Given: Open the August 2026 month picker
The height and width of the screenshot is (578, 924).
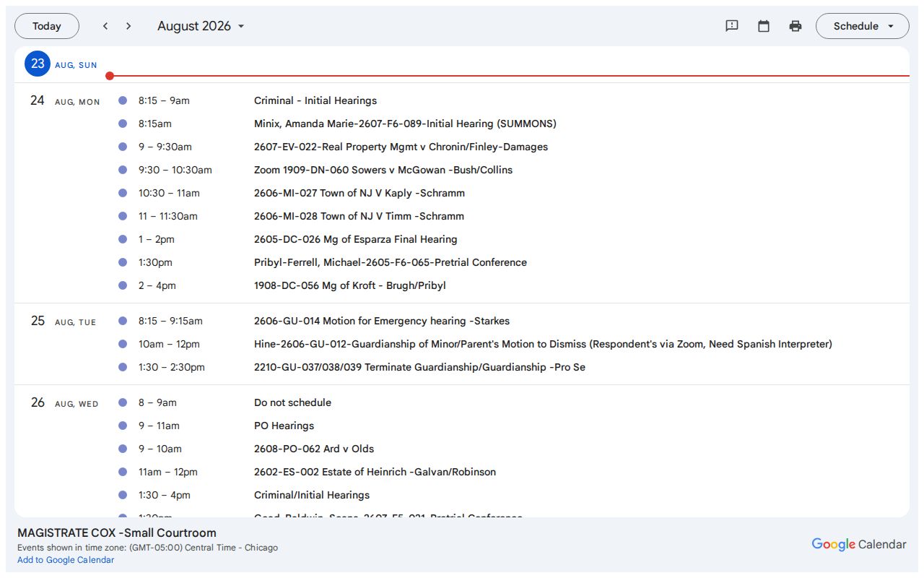Looking at the screenshot, I should coord(201,26).
